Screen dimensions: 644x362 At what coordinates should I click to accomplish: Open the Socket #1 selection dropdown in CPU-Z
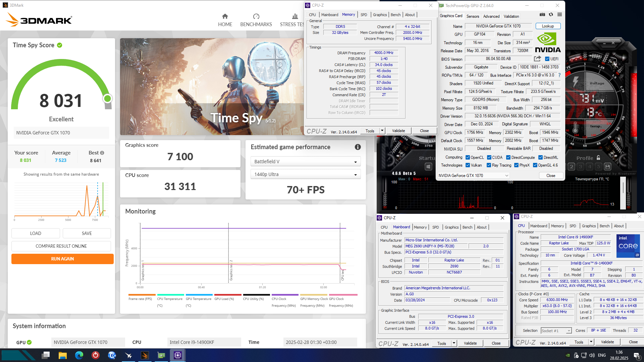tap(556, 331)
